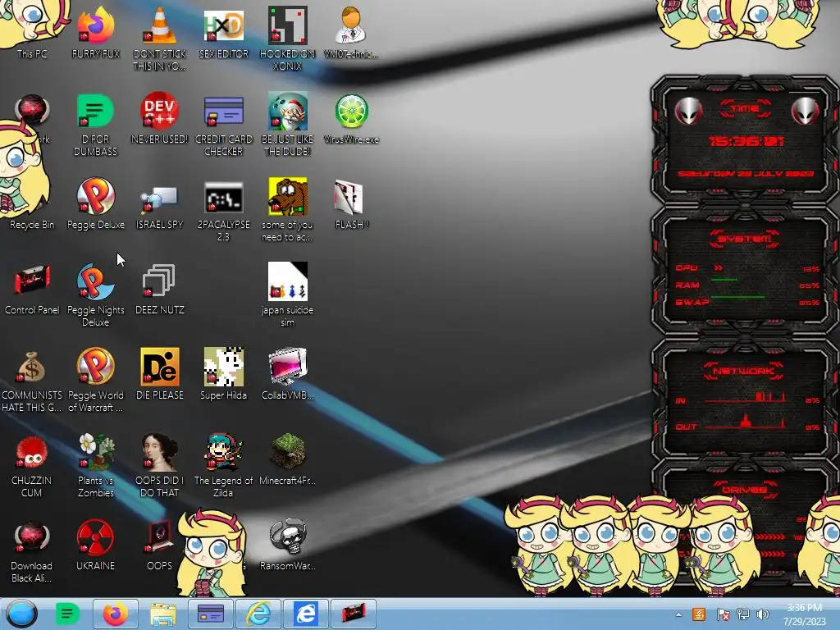Select the Recycle Bin desktop icon
Viewport: 840px width, 630px height.
(x=32, y=225)
